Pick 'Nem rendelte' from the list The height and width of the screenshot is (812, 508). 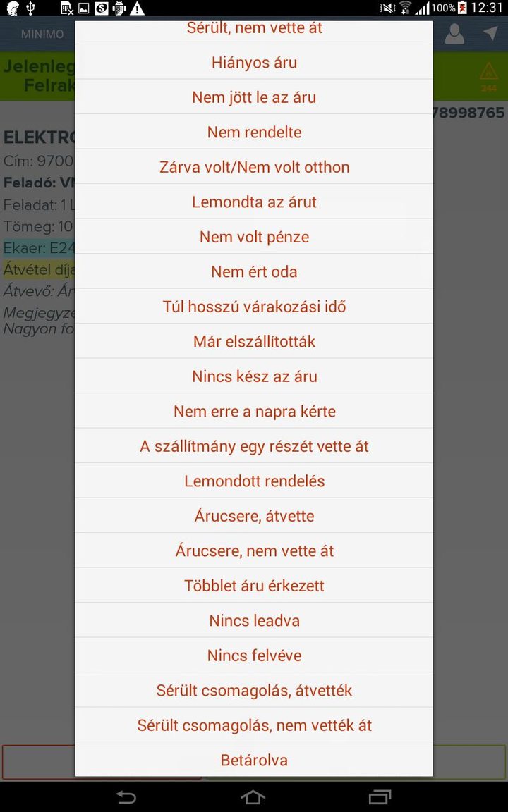[254, 132]
